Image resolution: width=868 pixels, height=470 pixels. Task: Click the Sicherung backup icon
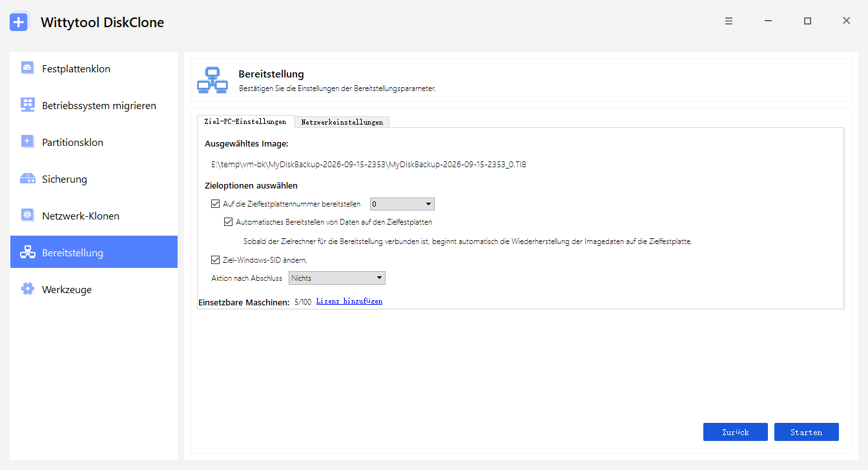pyautogui.click(x=27, y=179)
